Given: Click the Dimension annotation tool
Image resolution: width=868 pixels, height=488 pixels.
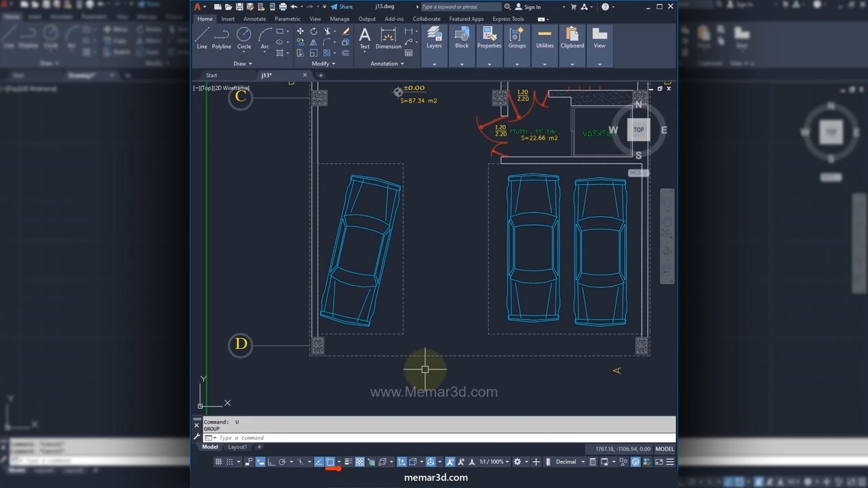Looking at the screenshot, I should [x=389, y=37].
